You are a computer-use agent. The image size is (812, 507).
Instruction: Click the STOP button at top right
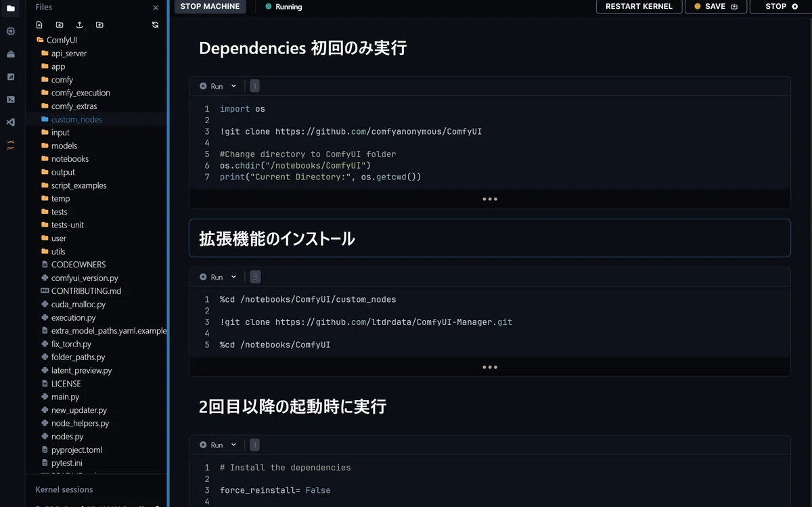tap(781, 6)
